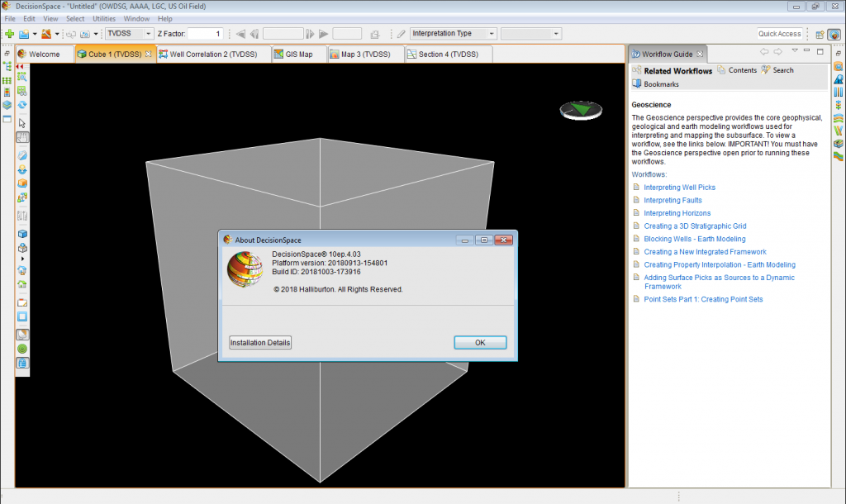Open Creating a 3D Stratigraphic Grid link
Screen dimensions: 846x504
pos(695,226)
